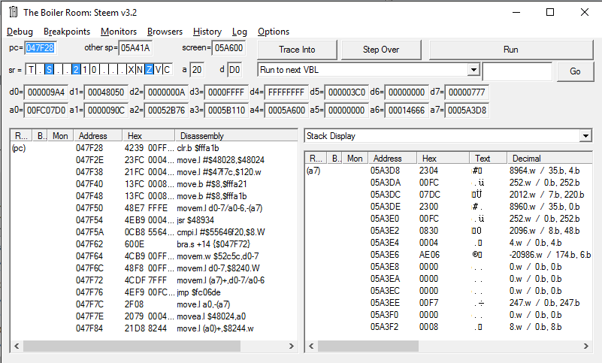Screen dimensions: 602x363
Task: Toggle the T trace flag in sr
Action: (x=30, y=70)
